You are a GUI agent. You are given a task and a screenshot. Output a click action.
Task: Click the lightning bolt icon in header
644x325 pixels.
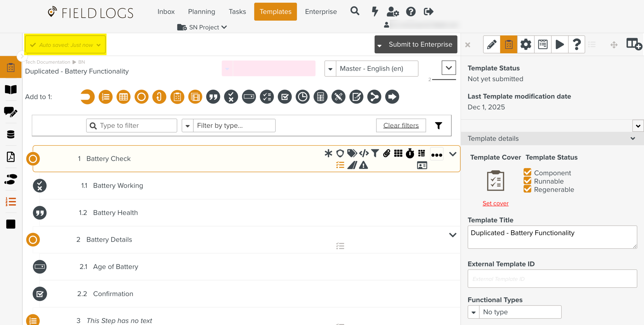point(375,12)
